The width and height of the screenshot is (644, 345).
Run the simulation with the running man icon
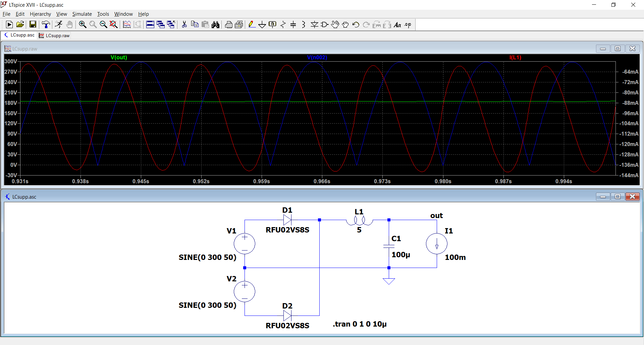pyautogui.click(x=59, y=24)
